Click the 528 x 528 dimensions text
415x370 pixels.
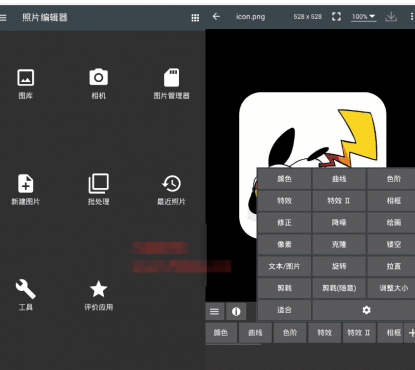tap(308, 17)
